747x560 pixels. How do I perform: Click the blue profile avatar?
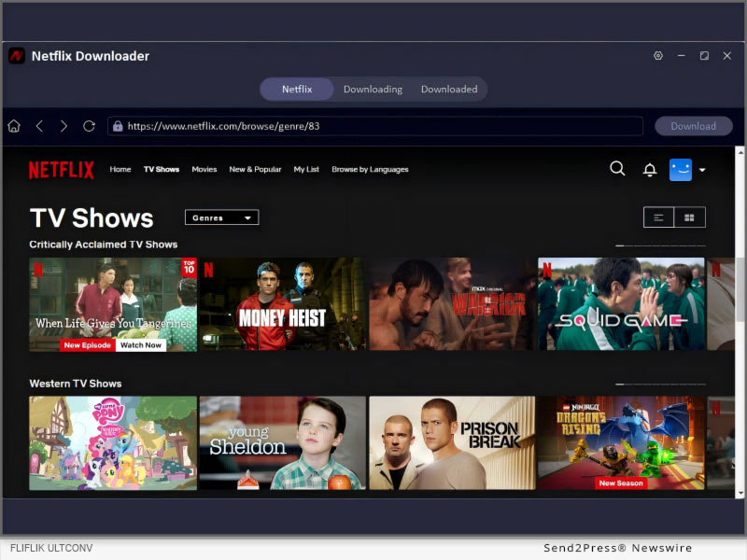pos(681,169)
